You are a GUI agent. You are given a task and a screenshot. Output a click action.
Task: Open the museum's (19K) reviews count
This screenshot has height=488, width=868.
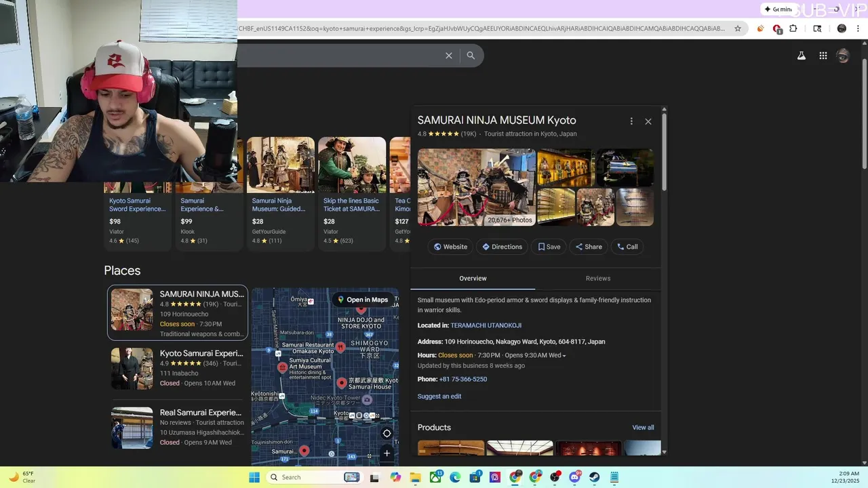coord(469,134)
